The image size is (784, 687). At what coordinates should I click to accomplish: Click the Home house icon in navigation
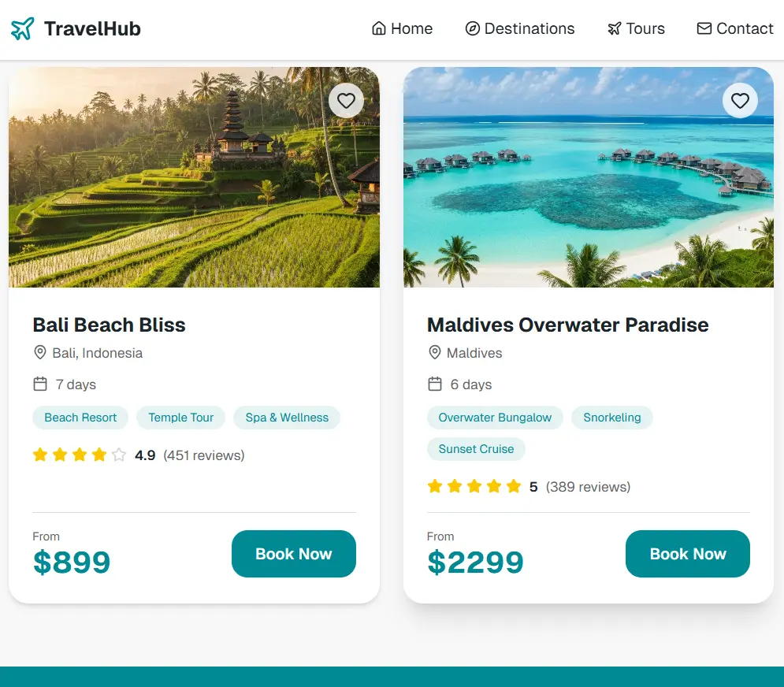pyautogui.click(x=379, y=29)
